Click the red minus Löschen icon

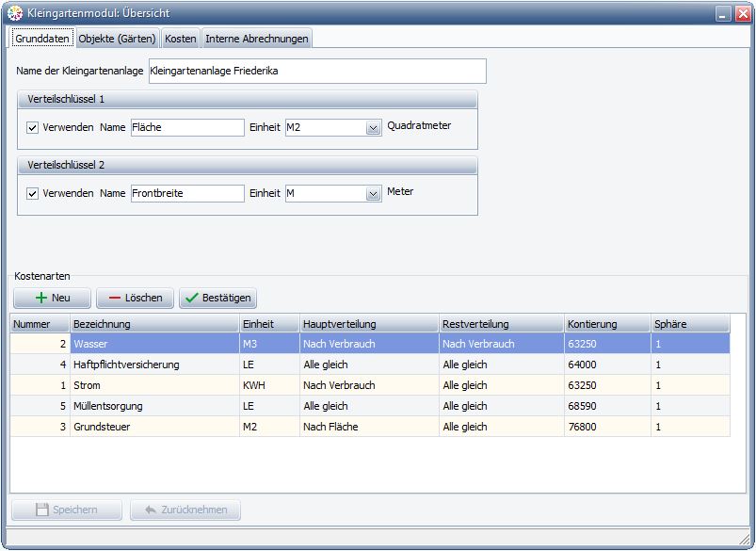[114, 298]
